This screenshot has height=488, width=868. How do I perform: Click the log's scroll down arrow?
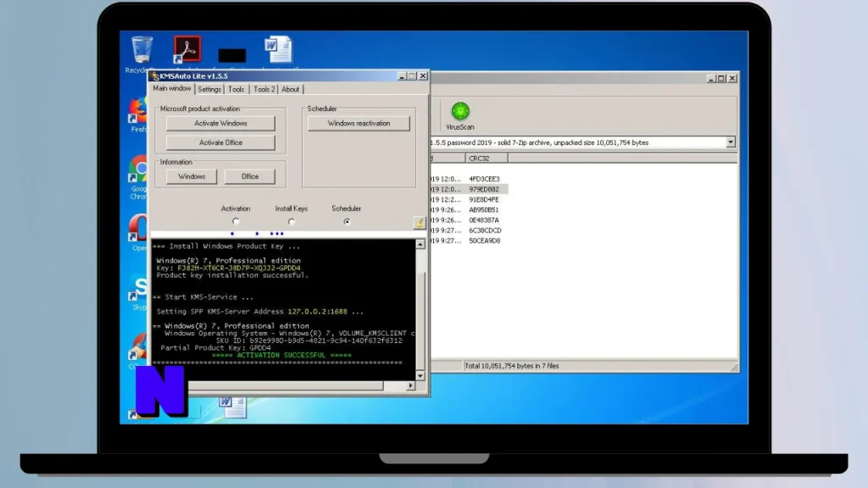[x=420, y=375]
